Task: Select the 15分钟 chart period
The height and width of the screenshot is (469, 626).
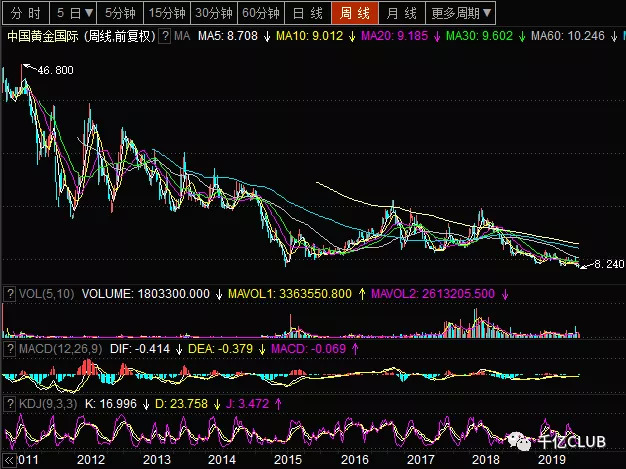Action: coord(167,13)
